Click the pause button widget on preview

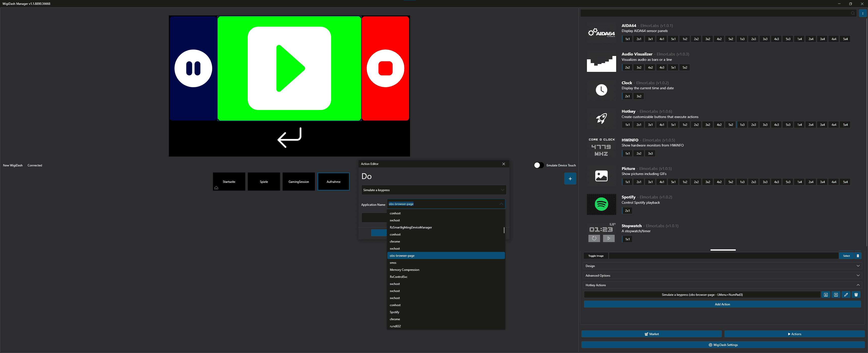tap(193, 68)
